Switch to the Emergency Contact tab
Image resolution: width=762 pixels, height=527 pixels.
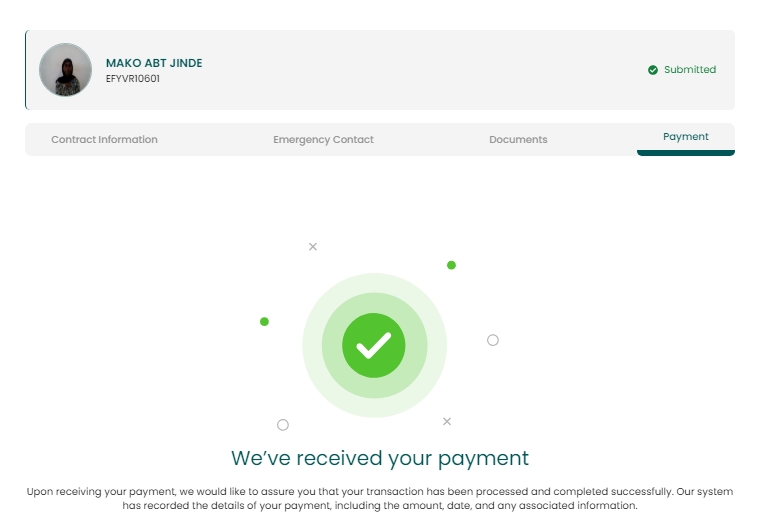coord(323,140)
